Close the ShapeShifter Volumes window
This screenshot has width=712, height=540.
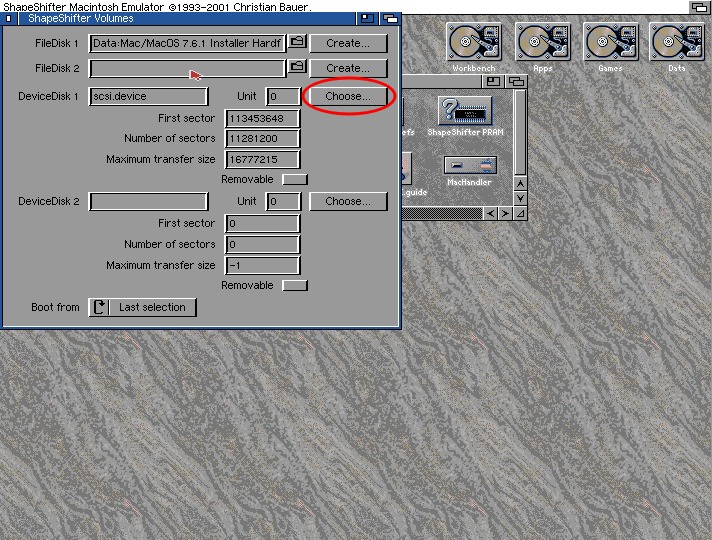click(9, 19)
